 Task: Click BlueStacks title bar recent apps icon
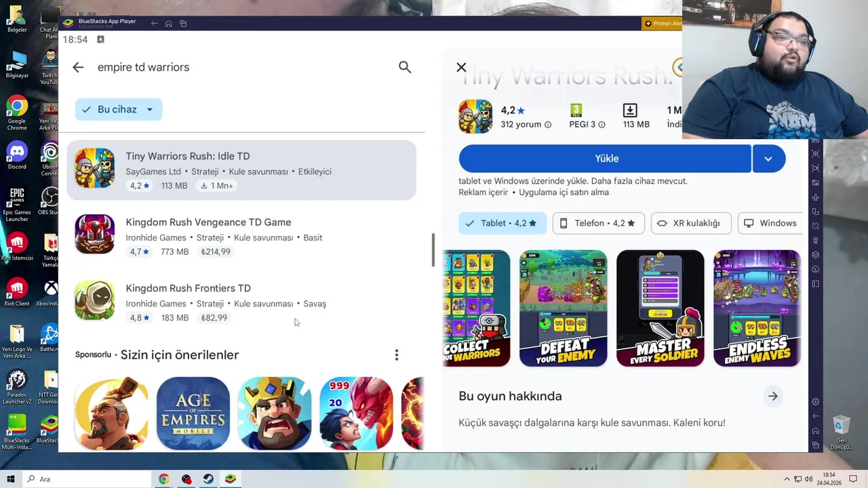[183, 24]
